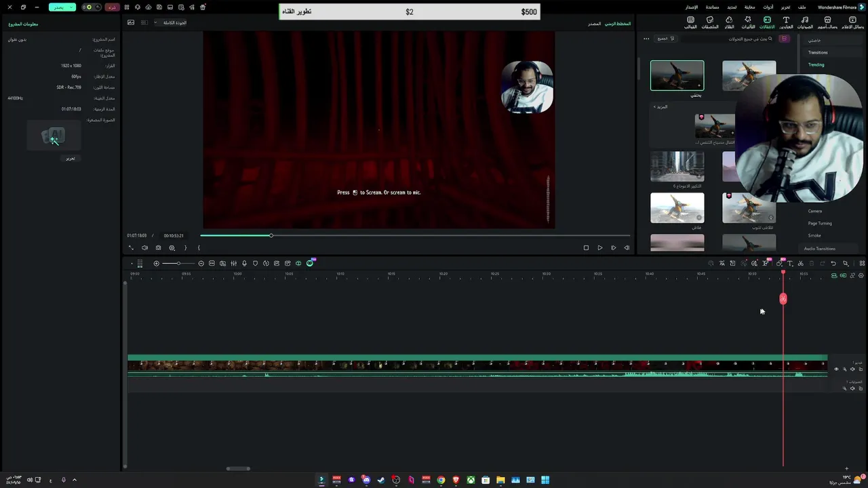Click the voiceover microphone icon in timeline toolbar

point(244,264)
